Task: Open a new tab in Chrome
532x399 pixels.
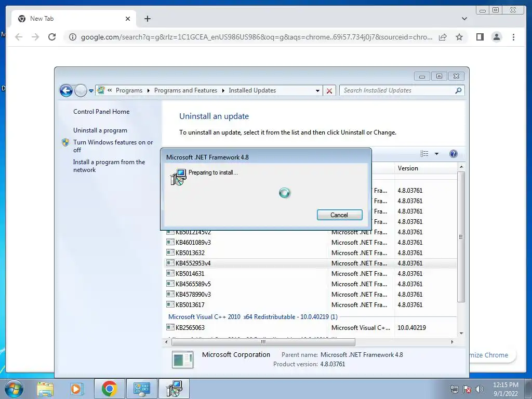Action: tap(147, 19)
